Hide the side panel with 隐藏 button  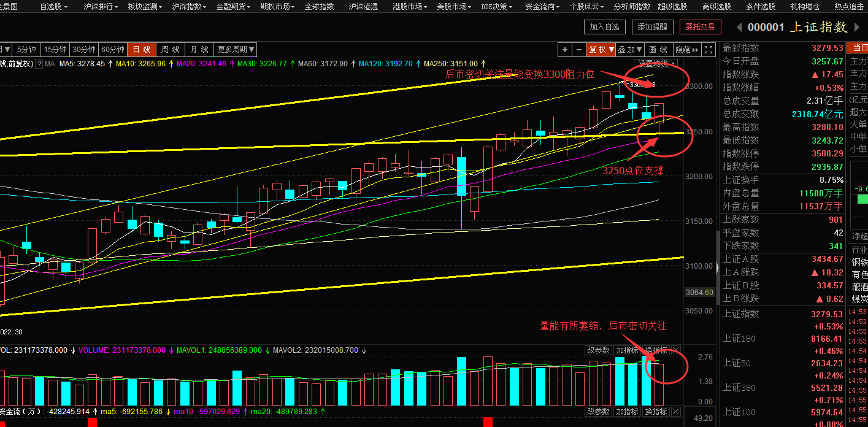coord(686,50)
